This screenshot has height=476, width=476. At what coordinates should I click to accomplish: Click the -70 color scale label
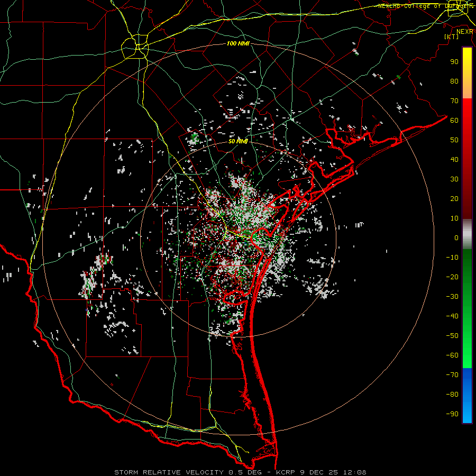[452, 375]
